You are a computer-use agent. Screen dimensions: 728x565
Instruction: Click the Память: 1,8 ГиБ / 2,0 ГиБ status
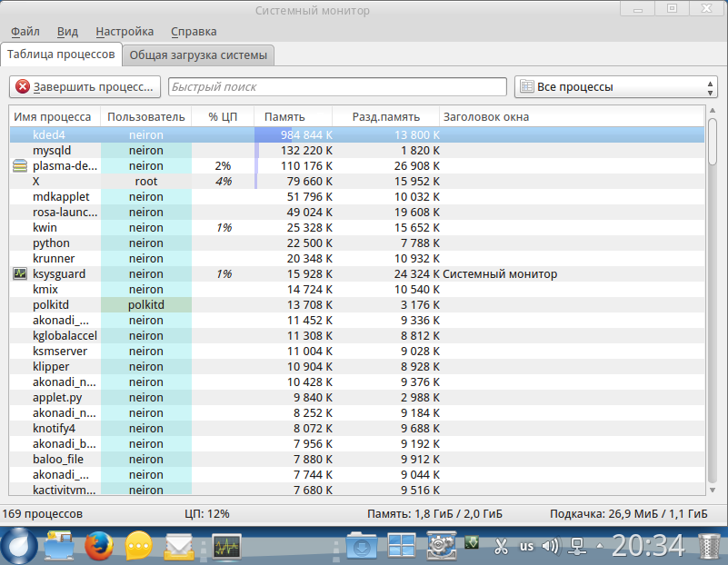(x=434, y=514)
